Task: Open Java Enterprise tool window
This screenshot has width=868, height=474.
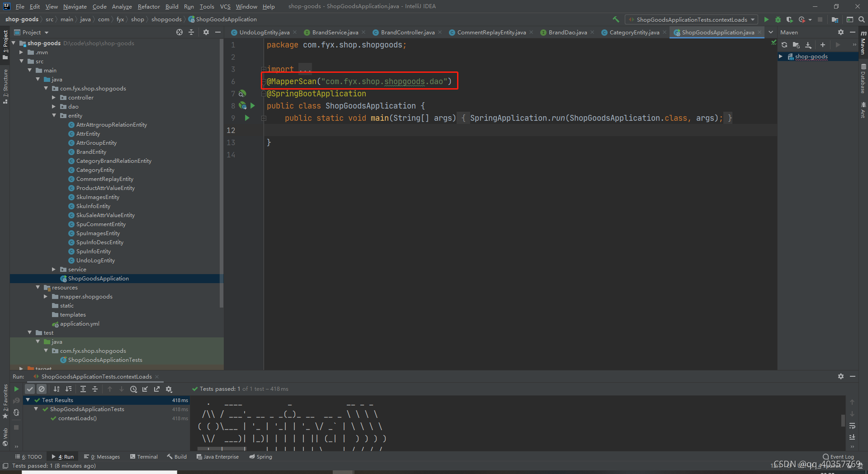Action: (x=217, y=457)
